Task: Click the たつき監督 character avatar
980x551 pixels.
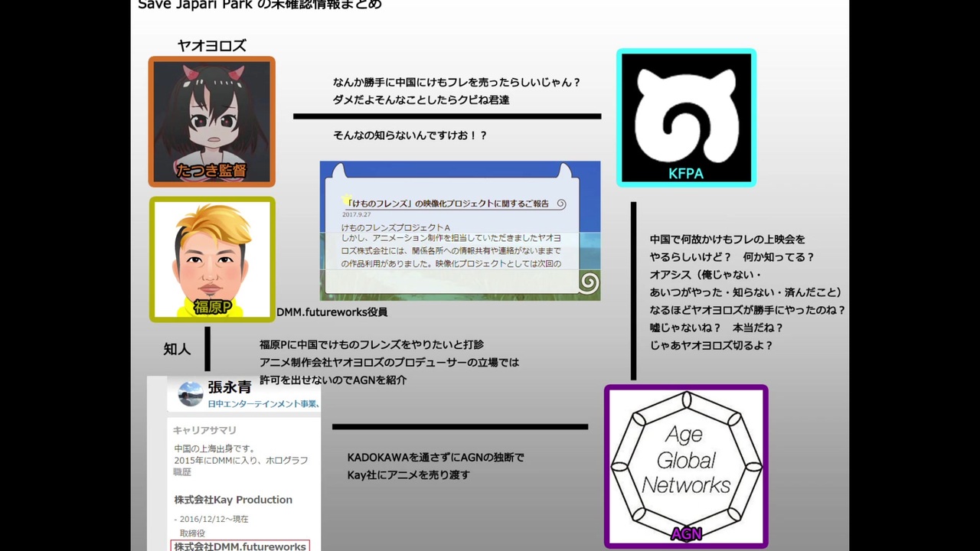Action: (x=211, y=122)
